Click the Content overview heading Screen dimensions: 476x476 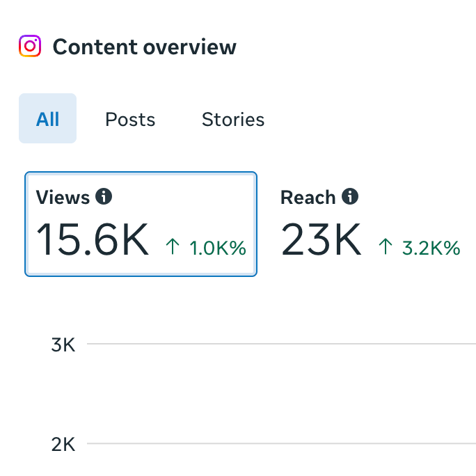[x=145, y=47]
